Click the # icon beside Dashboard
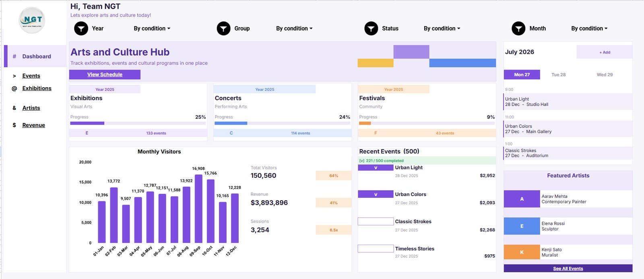The width and height of the screenshot is (644, 279). pyautogui.click(x=14, y=56)
